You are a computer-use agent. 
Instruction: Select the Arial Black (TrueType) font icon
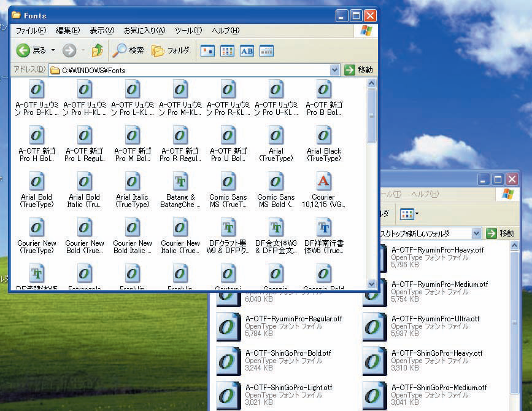323,136
